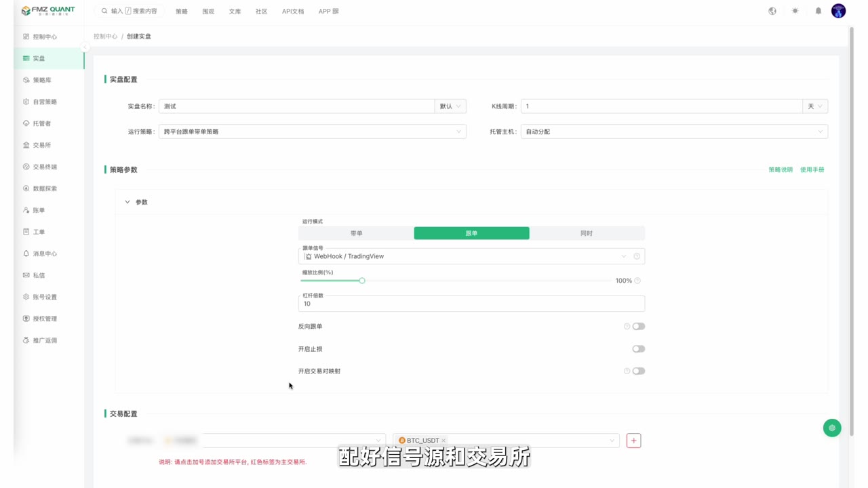Open the 运行策略 dropdown
The image size is (868, 488).
pyautogui.click(x=313, y=131)
